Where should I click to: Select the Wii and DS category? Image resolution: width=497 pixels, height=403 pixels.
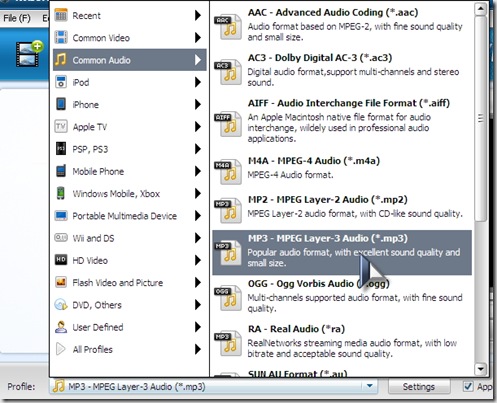tap(130, 238)
